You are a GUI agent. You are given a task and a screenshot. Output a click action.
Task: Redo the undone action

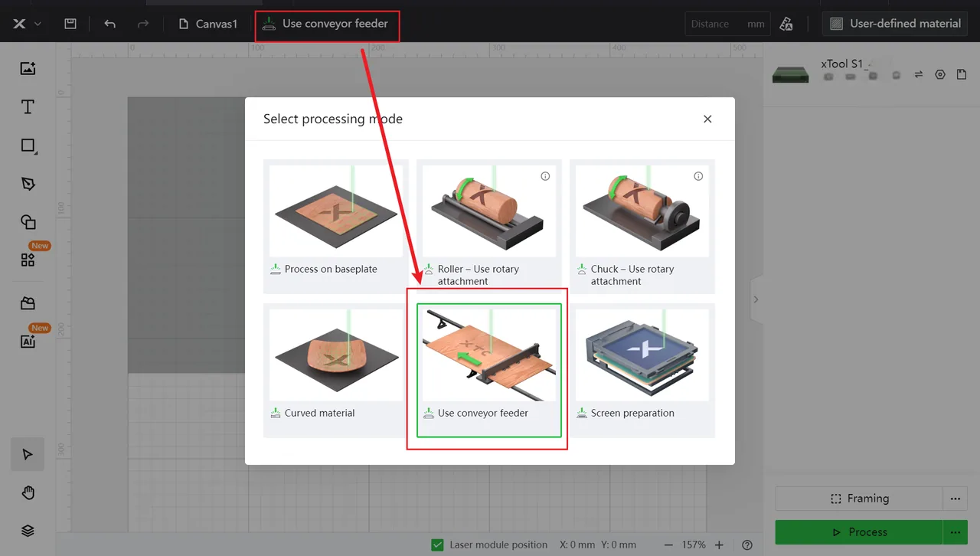tap(143, 24)
